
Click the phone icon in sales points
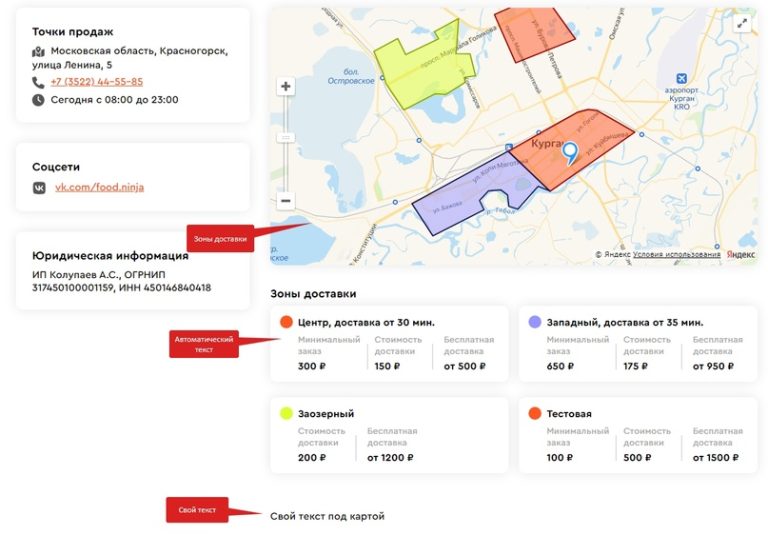point(38,82)
